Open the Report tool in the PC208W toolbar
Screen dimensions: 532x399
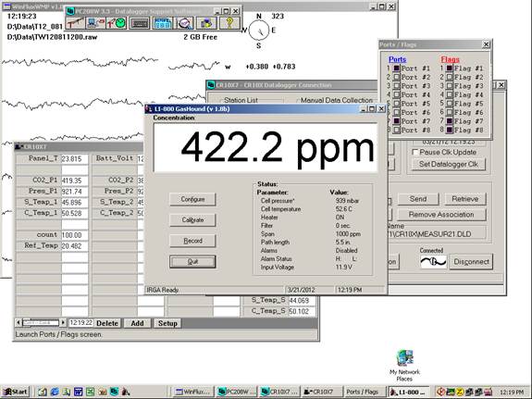pyautogui.click(x=163, y=23)
